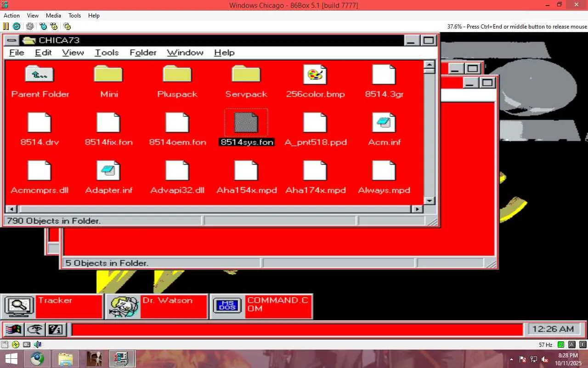The width and height of the screenshot is (588, 368).
Task: Switch to the Tracker taskbar button
Action: tap(52, 306)
